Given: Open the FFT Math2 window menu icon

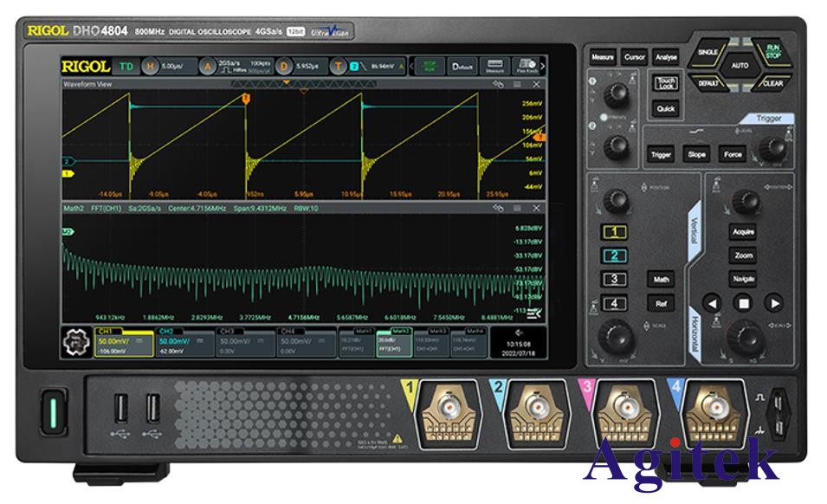Looking at the screenshot, I should (517, 208).
